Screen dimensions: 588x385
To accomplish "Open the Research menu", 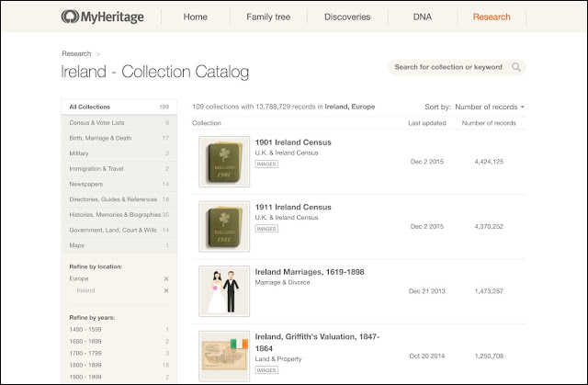I will coord(492,17).
